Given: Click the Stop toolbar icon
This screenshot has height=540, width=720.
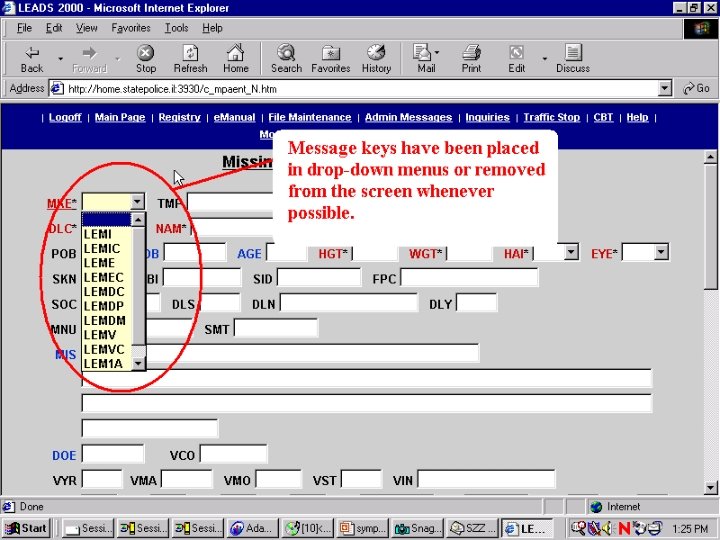Looking at the screenshot, I should click(146, 53).
